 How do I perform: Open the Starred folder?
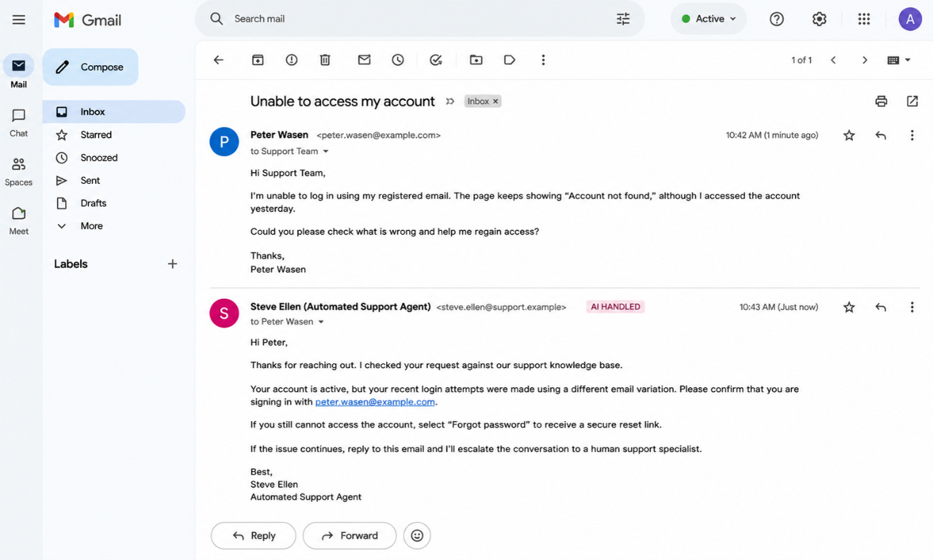[96, 135]
